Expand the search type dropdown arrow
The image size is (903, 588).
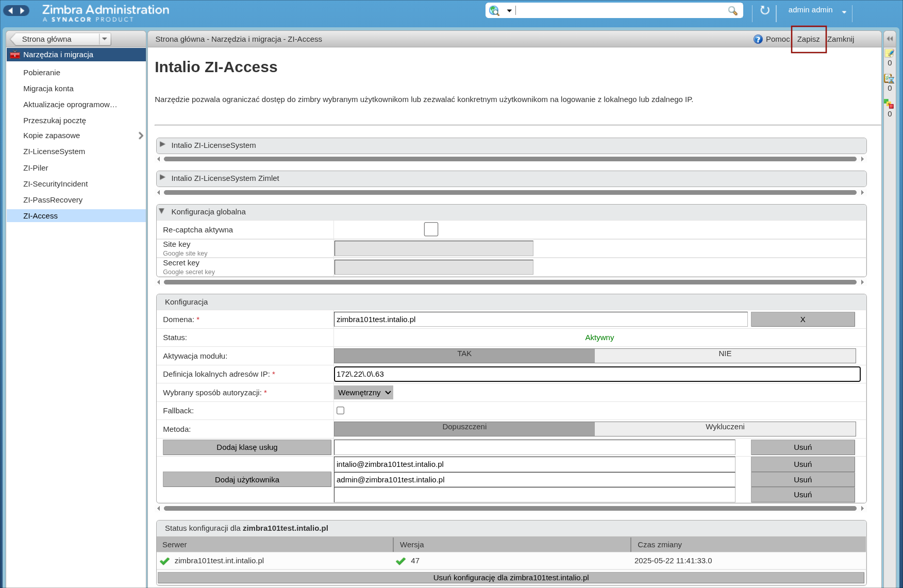[x=509, y=11]
